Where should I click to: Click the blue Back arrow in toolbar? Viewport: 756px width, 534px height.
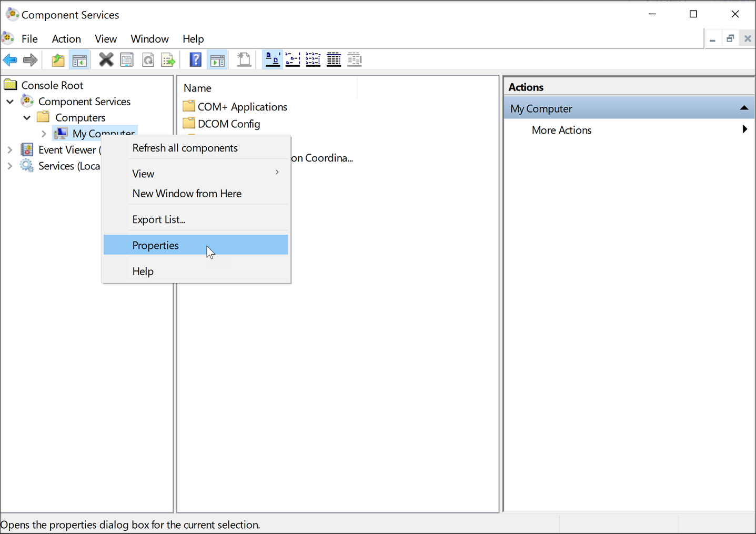click(x=10, y=60)
